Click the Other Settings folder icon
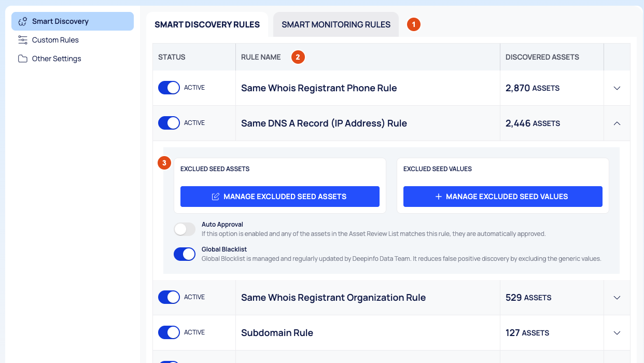Screen dimensions: 644x363 23,59
